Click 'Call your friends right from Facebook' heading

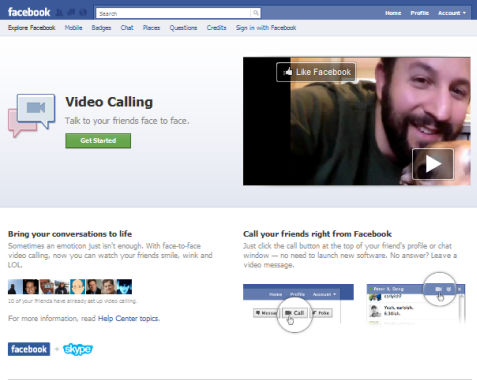click(317, 234)
